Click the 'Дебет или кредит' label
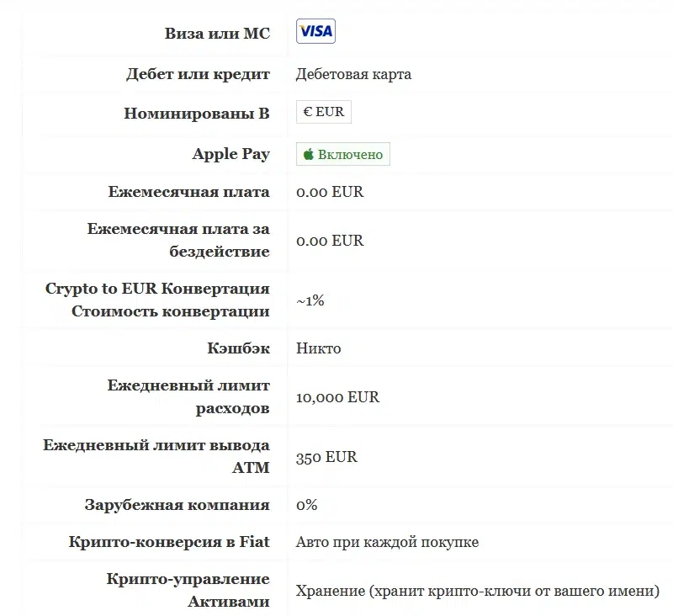The height and width of the screenshot is (616, 673). click(x=198, y=74)
